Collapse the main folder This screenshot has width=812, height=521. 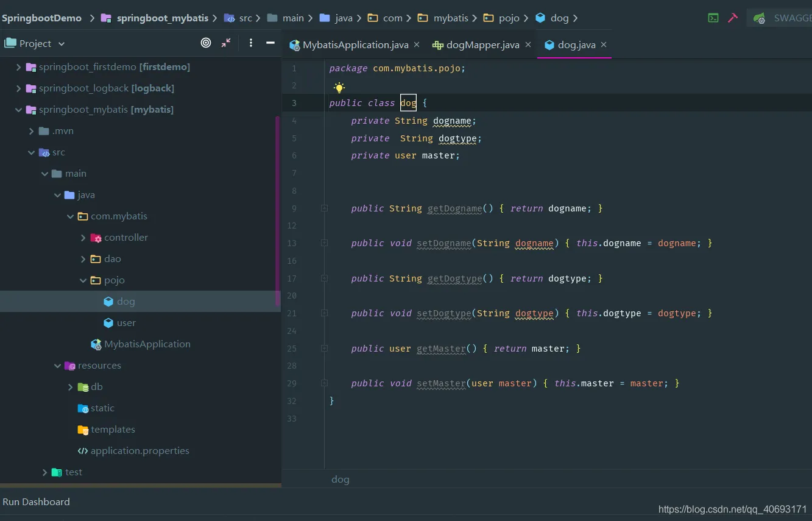pyautogui.click(x=45, y=174)
